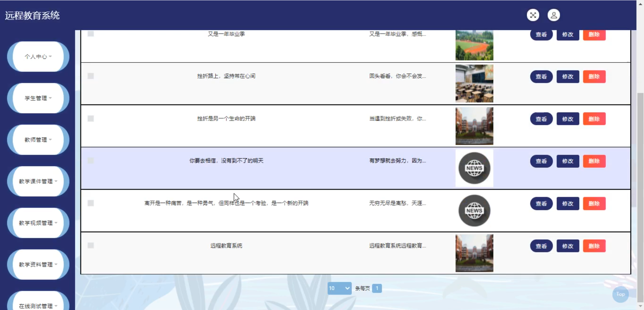Click the Top back-to-top button

click(x=620, y=294)
